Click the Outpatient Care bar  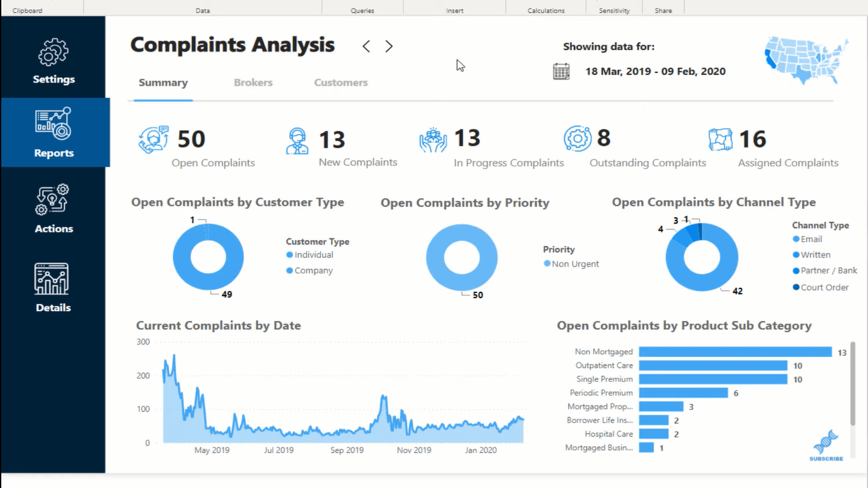[713, 365]
